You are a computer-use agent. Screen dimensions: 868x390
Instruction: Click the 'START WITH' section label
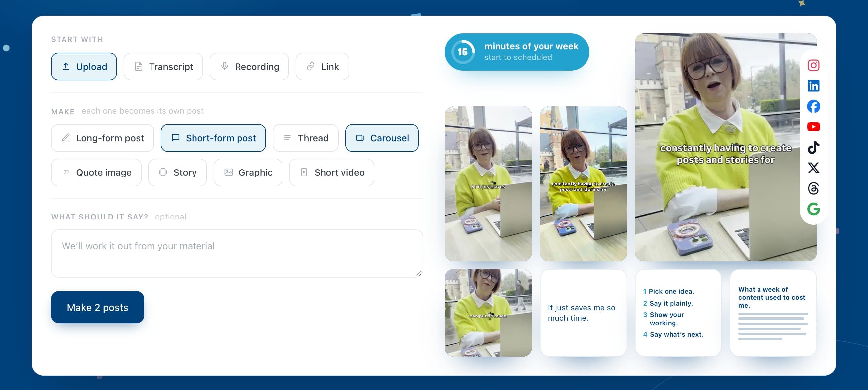pos(77,39)
